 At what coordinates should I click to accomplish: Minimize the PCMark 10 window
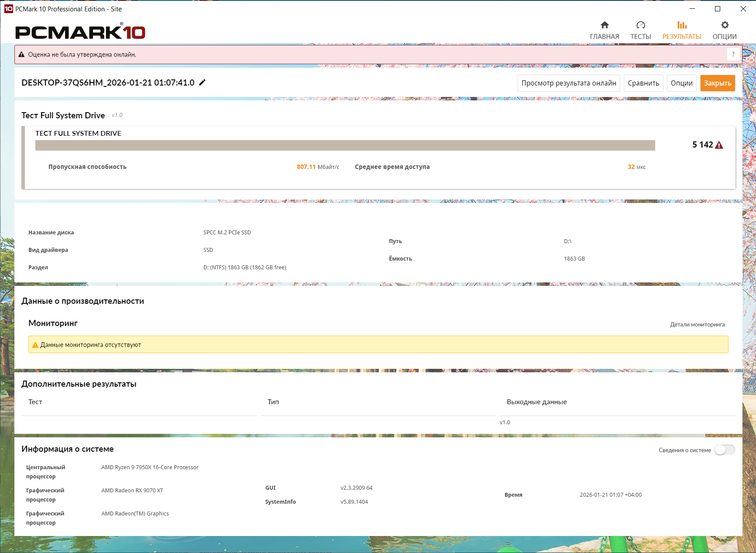pyautogui.click(x=692, y=9)
